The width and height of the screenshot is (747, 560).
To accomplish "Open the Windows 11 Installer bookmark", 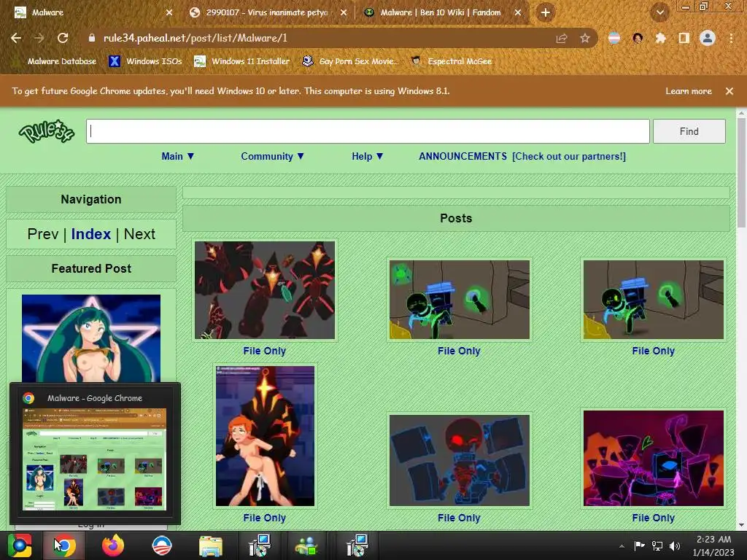I will (242, 61).
